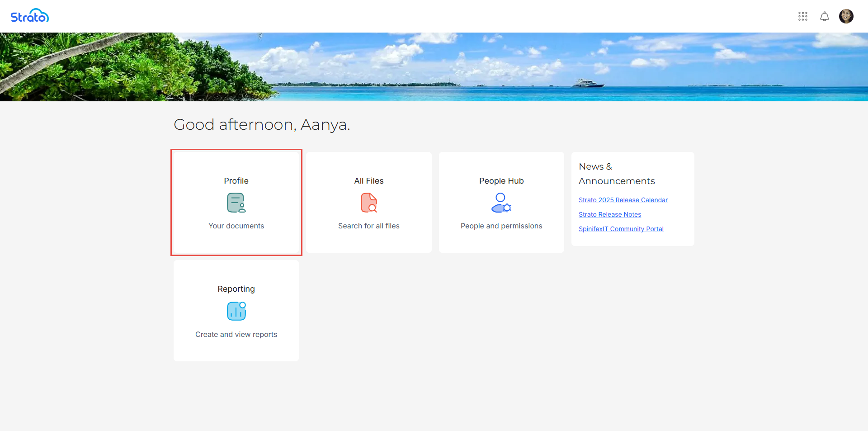Screen dimensions: 868x431
Task: Click 'Create and view reports' caption
Action: (236, 334)
